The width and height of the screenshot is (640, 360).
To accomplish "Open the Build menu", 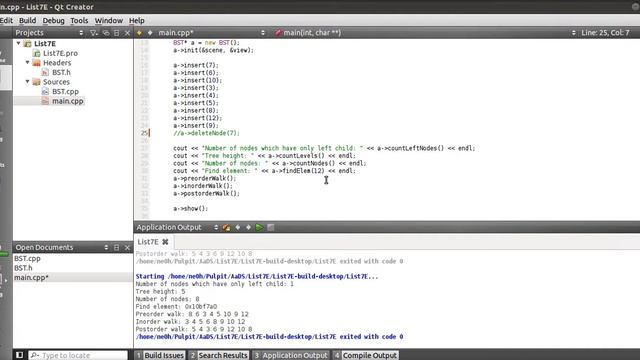I will [x=27, y=20].
